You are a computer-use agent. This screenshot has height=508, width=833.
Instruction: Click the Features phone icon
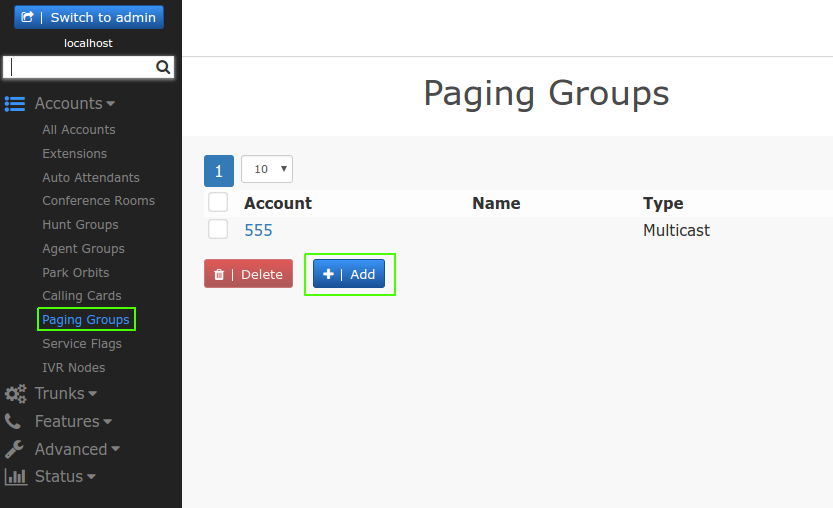tap(14, 422)
